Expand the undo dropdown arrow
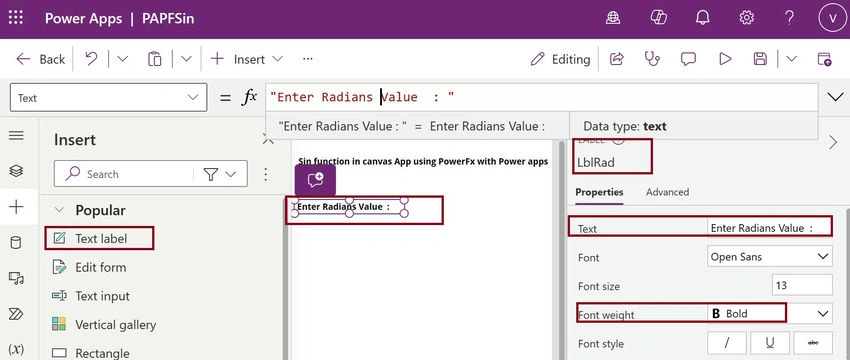 click(x=123, y=59)
